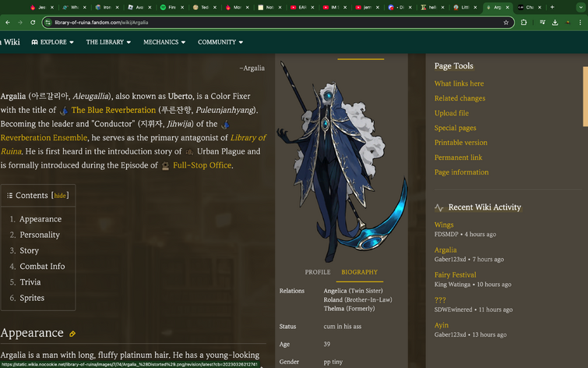588x368 pixels.
Task: Switch to the PROFILE infobox tab
Action: (318, 272)
